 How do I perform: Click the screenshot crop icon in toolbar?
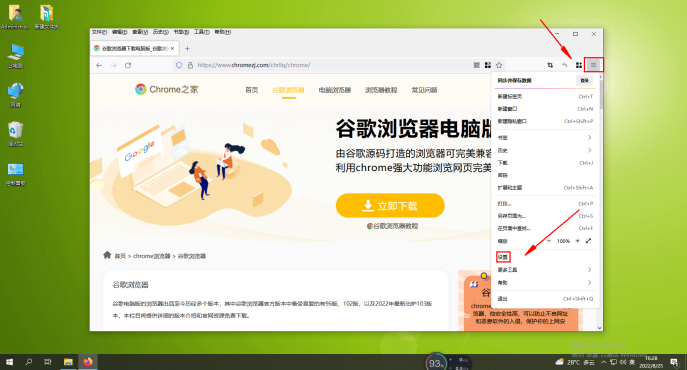tap(550, 65)
